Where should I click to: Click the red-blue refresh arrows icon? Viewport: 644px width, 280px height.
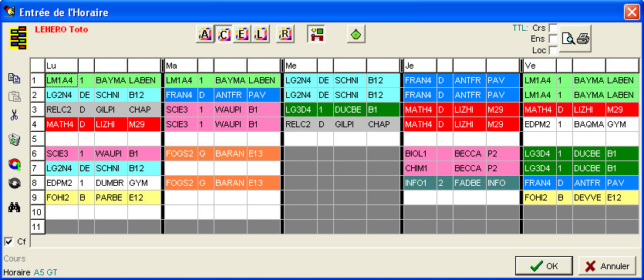click(14, 164)
